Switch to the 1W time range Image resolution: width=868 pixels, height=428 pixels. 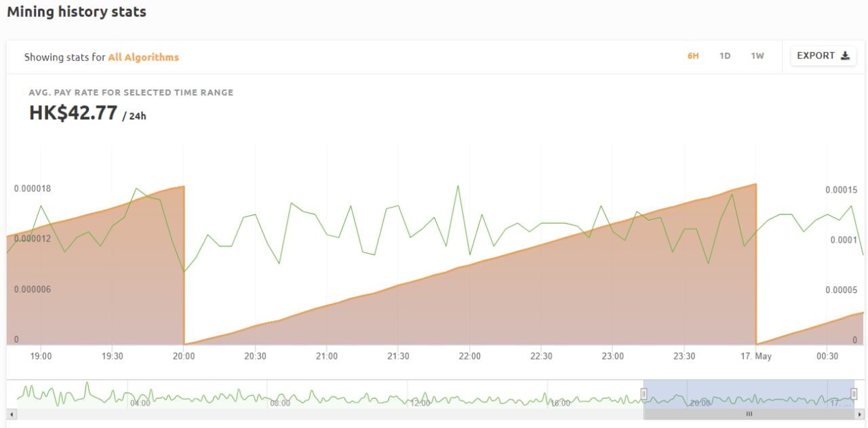click(x=757, y=56)
